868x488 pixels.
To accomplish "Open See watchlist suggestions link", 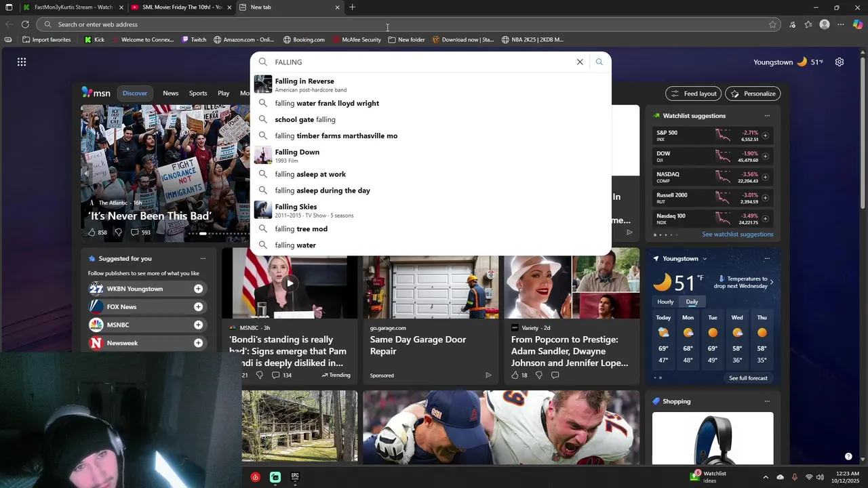I will (x=737, y=235).
